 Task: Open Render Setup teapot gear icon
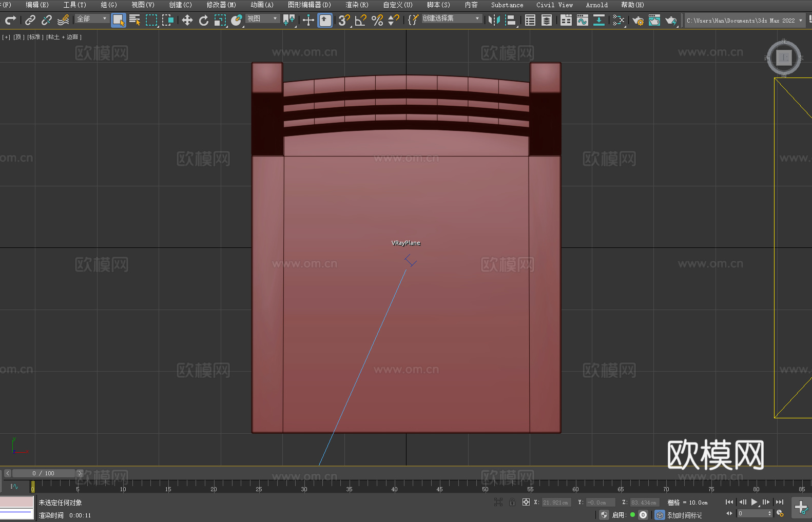tap(638, 20)
